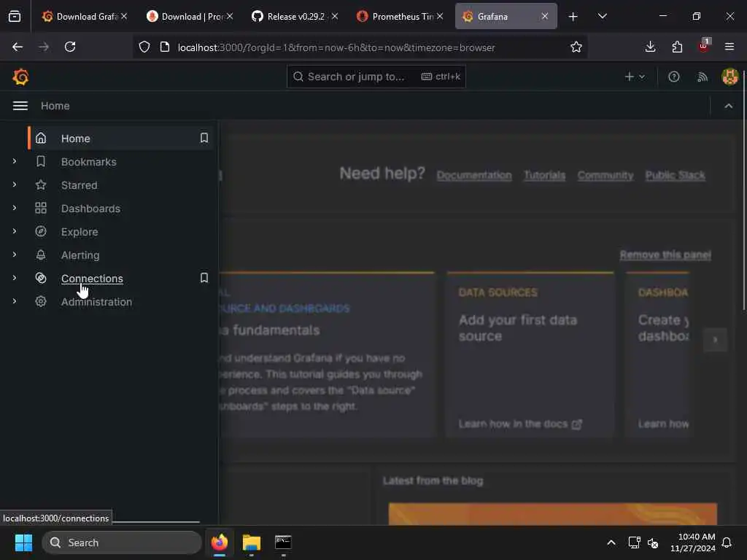Open the Help question mark icon
Image resolution: width=747 pixels, height=560 pixels.
click(673, 77)
